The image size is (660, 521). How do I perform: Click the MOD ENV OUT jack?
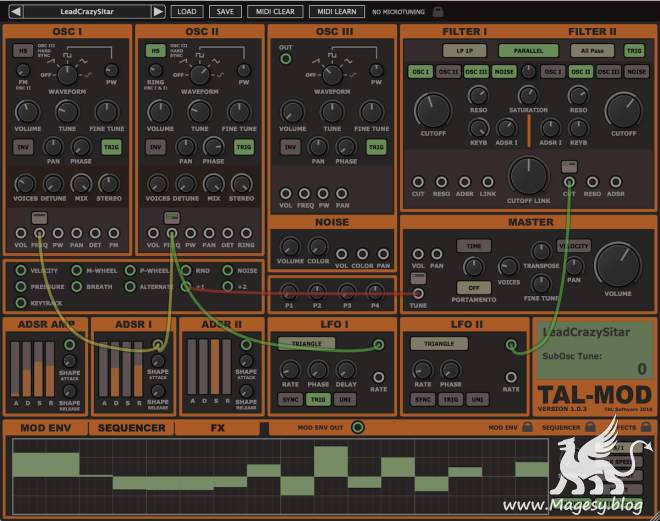(358, 427)
